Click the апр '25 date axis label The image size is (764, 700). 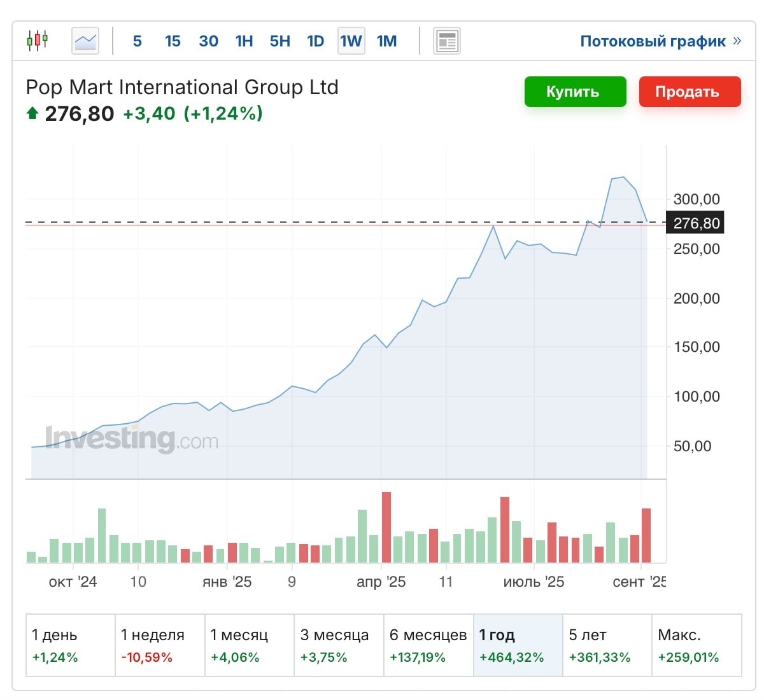point(381,582)
